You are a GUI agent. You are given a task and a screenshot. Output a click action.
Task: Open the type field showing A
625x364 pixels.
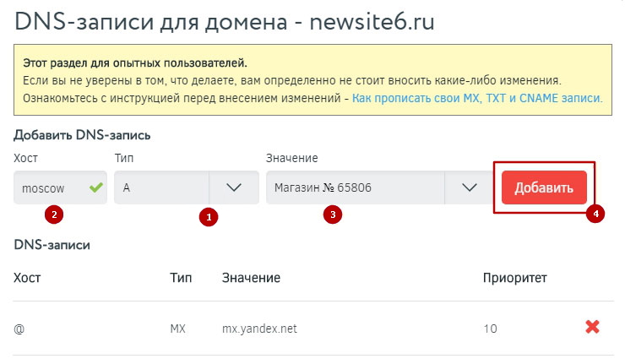pyautogui.click(x=162, y=187)
